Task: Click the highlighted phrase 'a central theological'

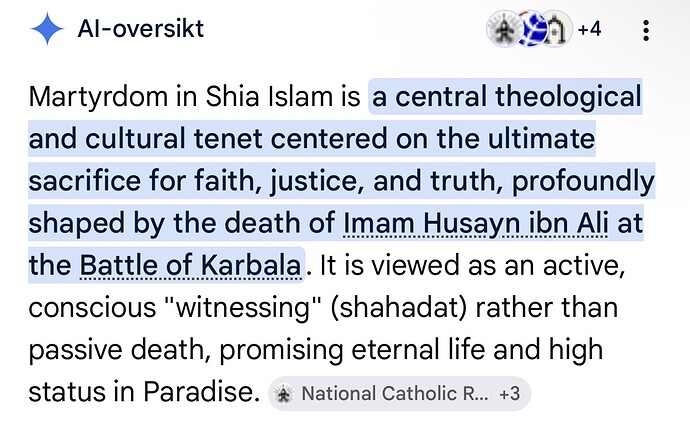Action: point(506,97)
